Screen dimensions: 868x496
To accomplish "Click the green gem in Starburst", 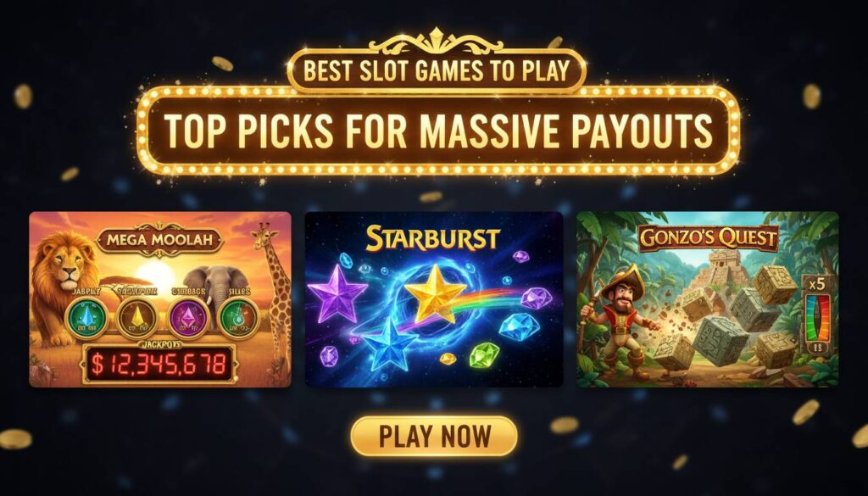I will (484, 355).
